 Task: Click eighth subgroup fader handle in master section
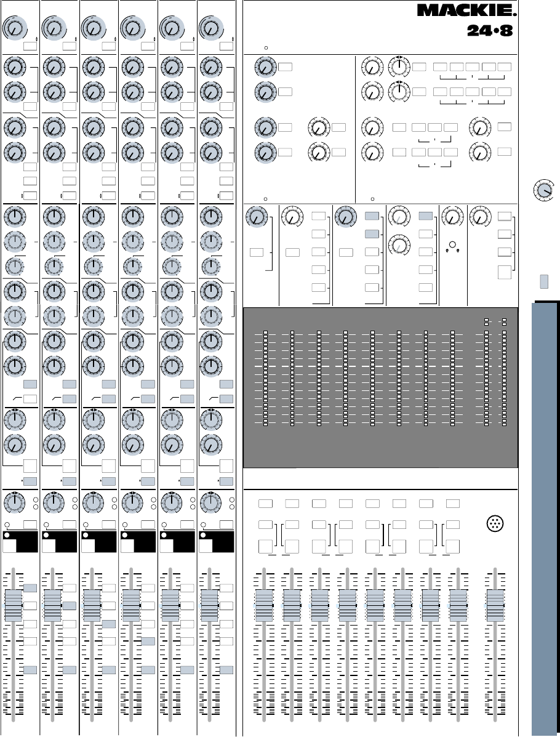pyautogui.click(x=458, y=605)
